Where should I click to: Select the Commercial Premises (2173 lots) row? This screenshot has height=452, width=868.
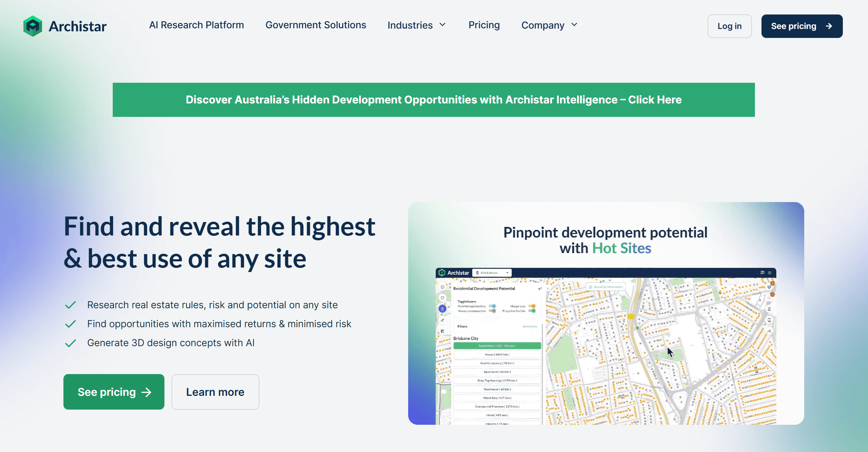tap(497, 406)
